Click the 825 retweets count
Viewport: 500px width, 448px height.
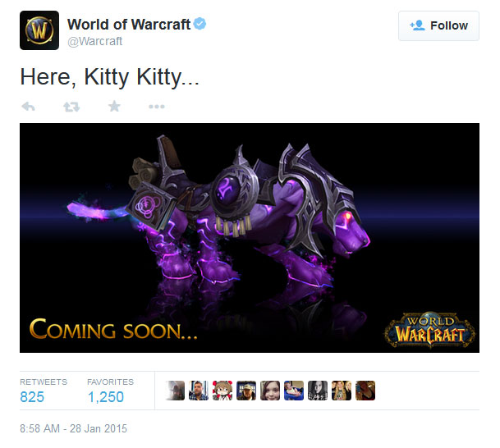pyautogui.click(x=32, y=397)
